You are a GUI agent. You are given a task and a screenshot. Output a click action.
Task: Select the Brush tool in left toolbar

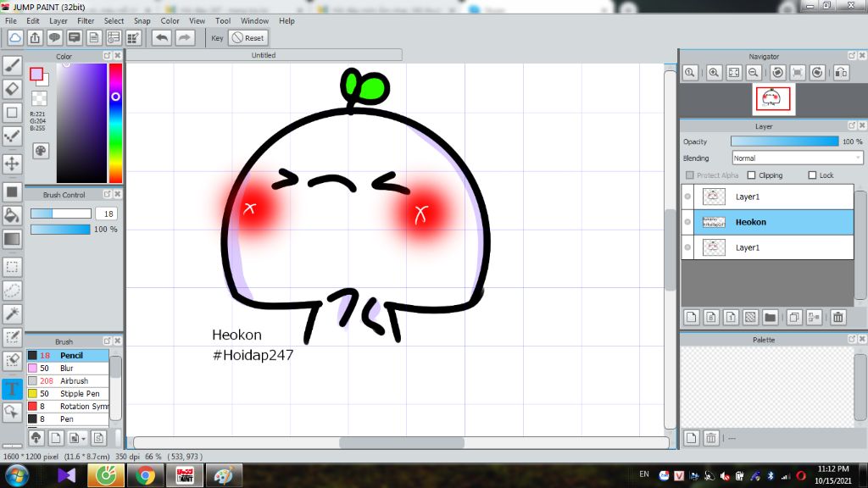[12, 66]
